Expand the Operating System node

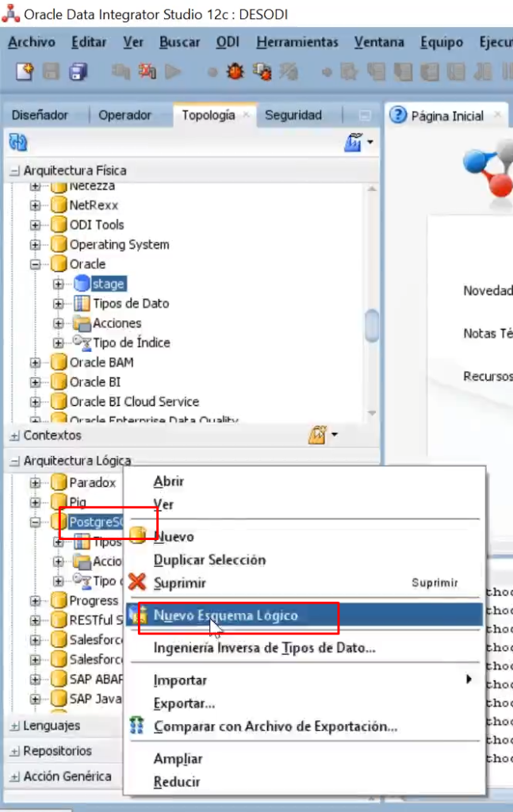coord(35,244)
